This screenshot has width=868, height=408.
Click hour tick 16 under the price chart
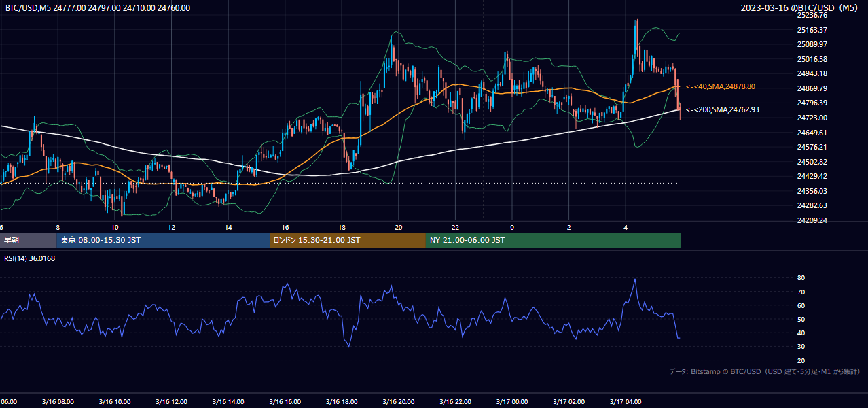pyautogui.click(x=285, y=228)
